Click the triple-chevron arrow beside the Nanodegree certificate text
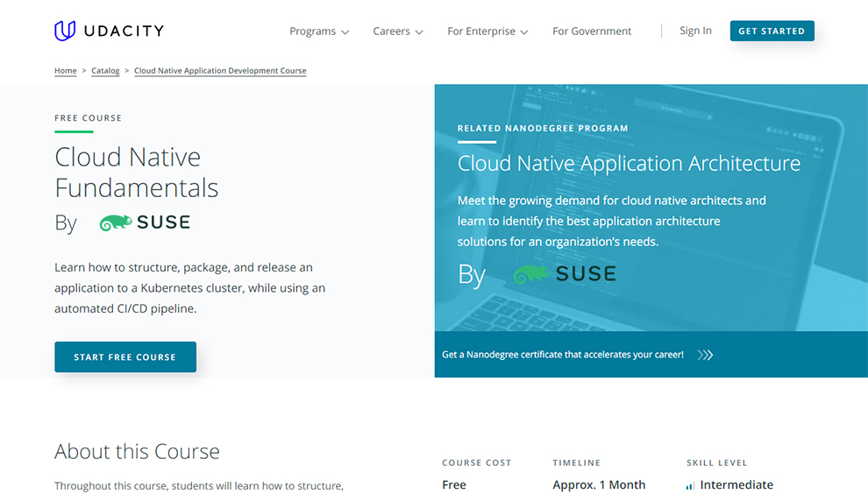The image size is (868, 494). pos(705,355)
